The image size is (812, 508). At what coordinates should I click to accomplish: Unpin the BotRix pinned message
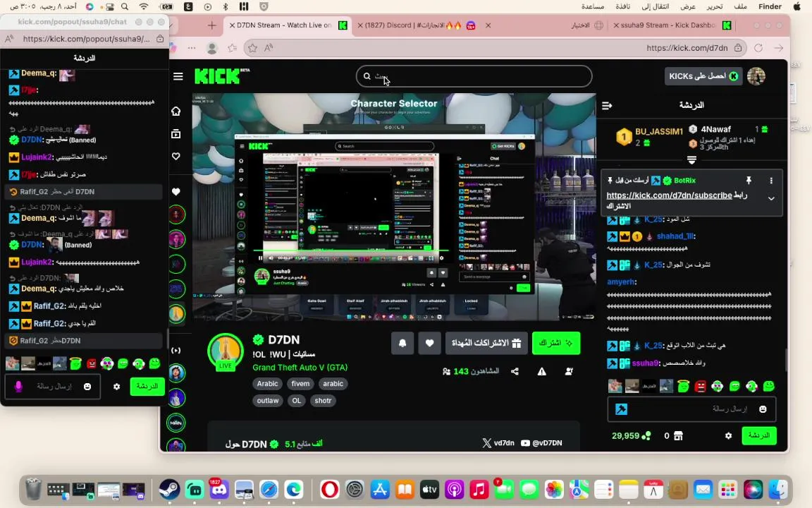[749, 181]
